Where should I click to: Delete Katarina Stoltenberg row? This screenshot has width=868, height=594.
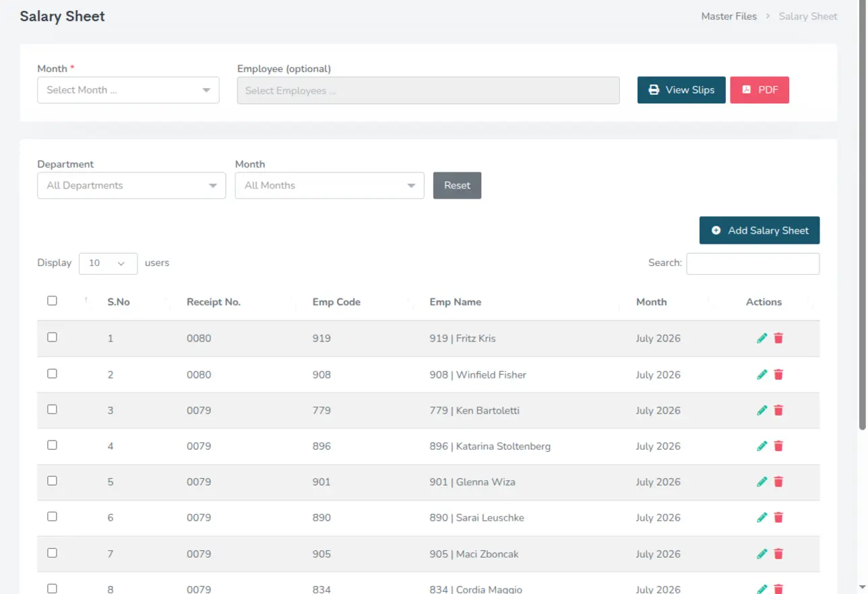778,446
